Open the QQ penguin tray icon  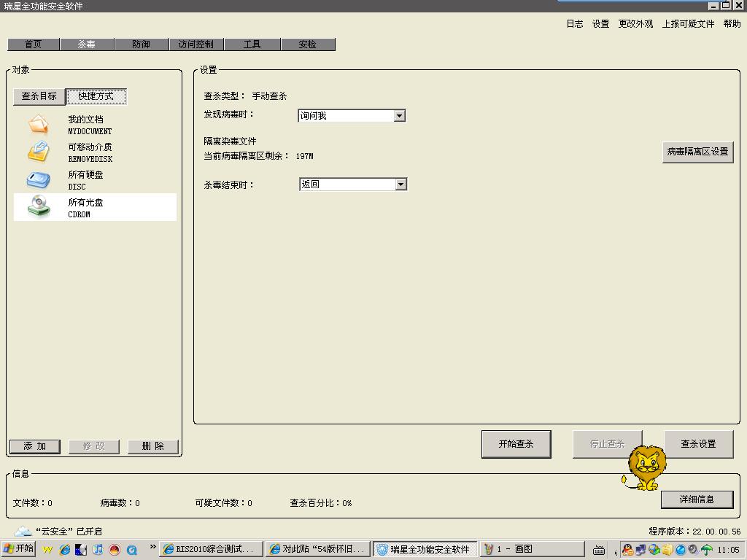[x=628, y=550]
